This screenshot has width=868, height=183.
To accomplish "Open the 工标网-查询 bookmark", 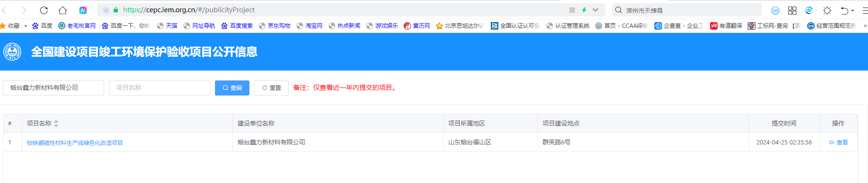I will coord(774,26).
